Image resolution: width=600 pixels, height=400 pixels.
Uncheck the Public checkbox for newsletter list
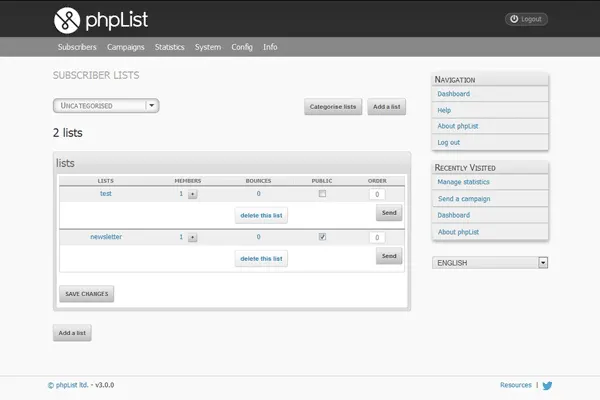(322, 237)
